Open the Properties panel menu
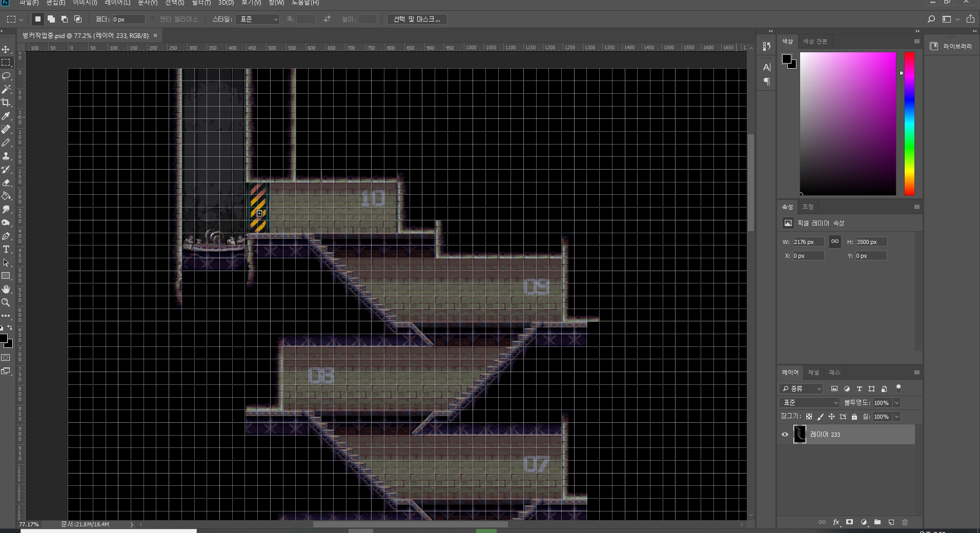 [x=916, y=207]
